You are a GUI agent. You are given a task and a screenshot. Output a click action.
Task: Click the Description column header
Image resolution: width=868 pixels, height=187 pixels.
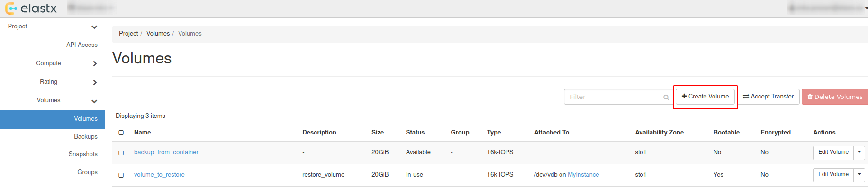pos(319,133)
